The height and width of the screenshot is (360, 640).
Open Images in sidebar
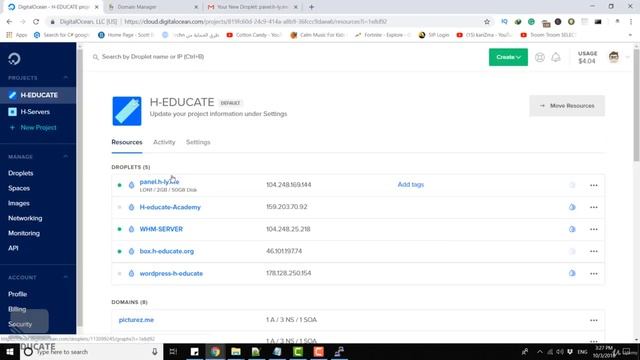[x=19, y=203]
